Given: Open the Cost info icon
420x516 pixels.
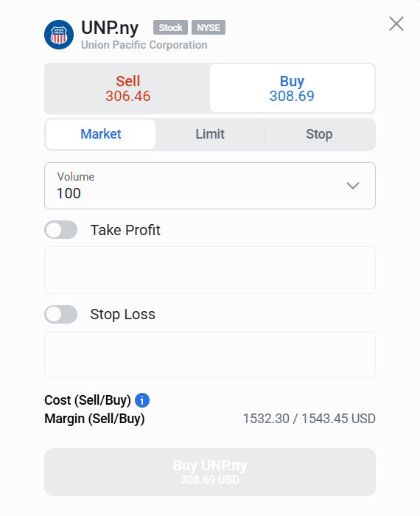Looking at the screenshot, I should coord(142,400).
